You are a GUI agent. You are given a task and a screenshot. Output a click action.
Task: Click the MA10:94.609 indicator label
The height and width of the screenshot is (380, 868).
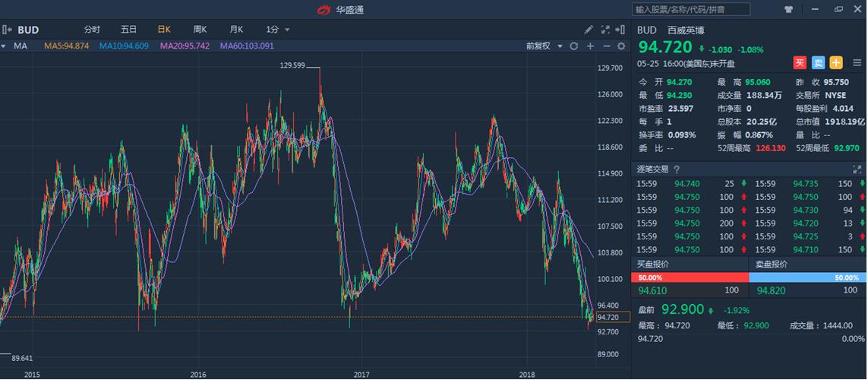point(124,46)
